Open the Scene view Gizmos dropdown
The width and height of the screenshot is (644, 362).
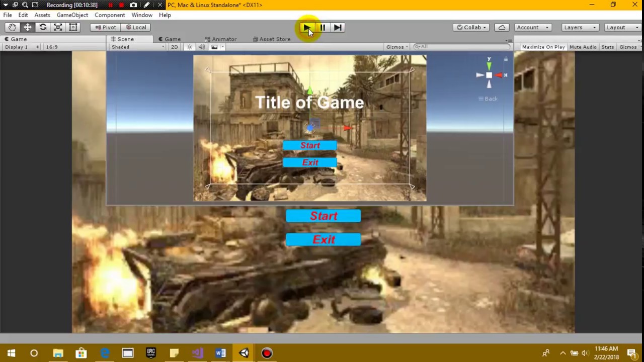click(x=397, y=47)
